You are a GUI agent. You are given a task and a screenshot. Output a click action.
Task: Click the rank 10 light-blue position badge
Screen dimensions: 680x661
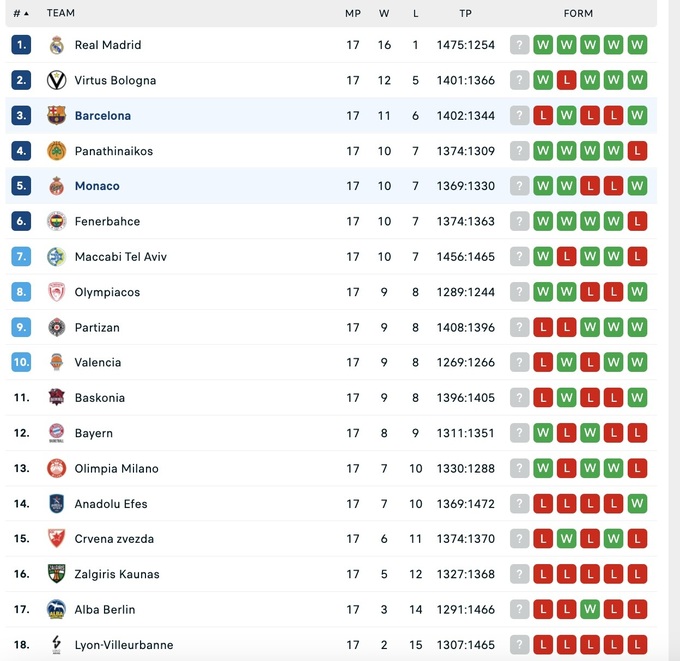pyautogui.click(x=22, y=362)
